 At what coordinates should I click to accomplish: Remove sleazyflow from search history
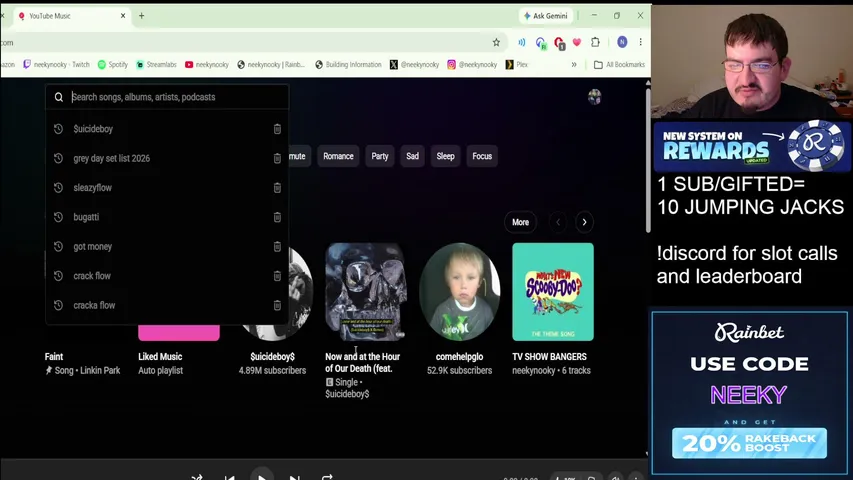[x=277, y=188]
